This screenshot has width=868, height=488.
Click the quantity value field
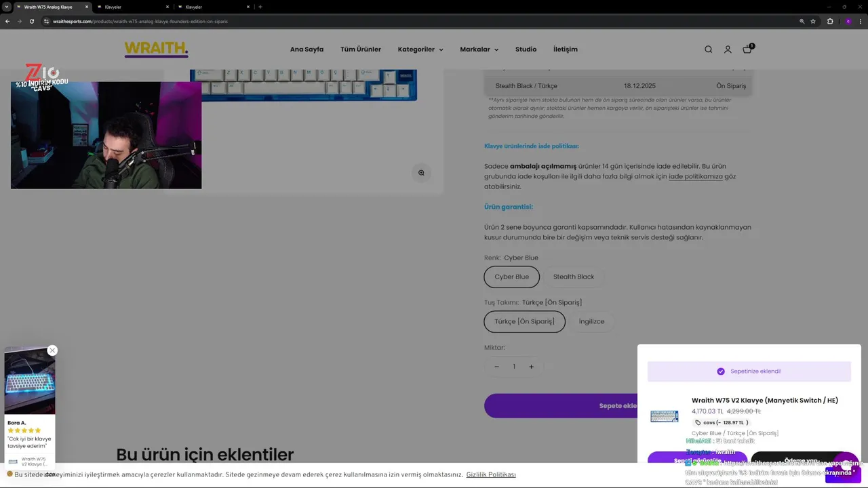(514, 367)
